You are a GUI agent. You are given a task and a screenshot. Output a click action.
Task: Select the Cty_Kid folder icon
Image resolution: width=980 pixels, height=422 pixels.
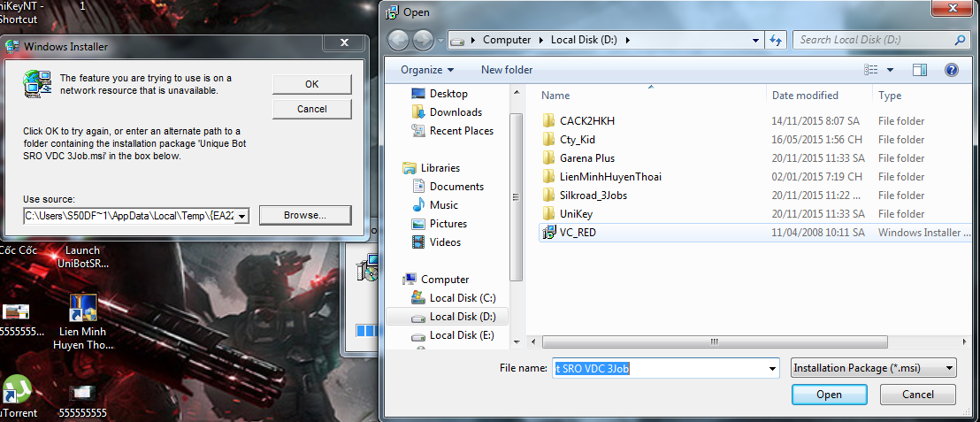click(x=548, y=140)
